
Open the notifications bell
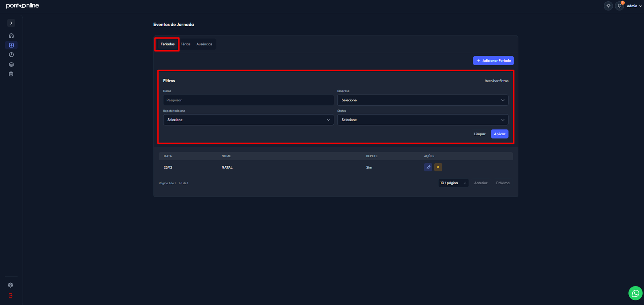619,6
